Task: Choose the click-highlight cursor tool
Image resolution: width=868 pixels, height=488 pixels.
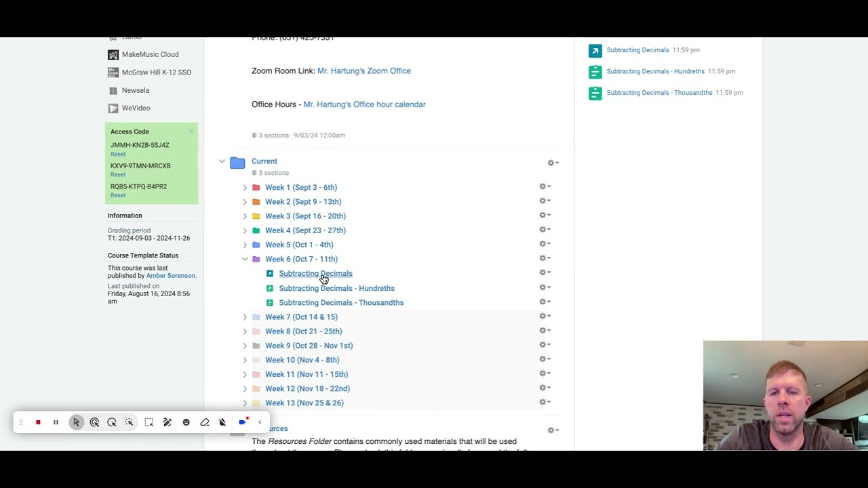Action: [x=94, y=422]
